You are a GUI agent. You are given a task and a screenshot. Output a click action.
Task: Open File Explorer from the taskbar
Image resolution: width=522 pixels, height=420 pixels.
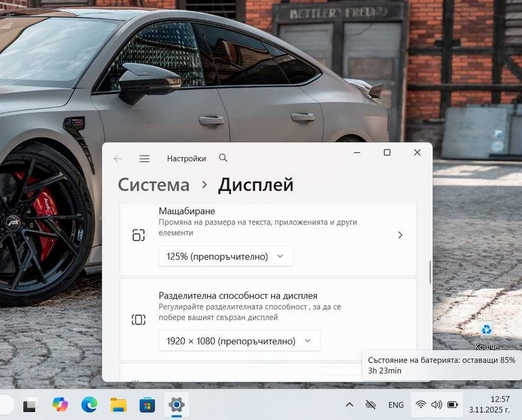119,404
